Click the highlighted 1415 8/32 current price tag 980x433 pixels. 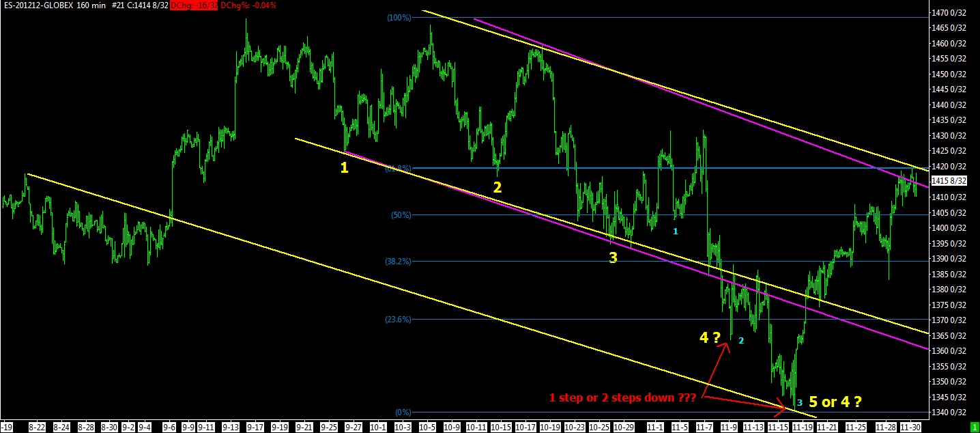click(x=949, y=181)
